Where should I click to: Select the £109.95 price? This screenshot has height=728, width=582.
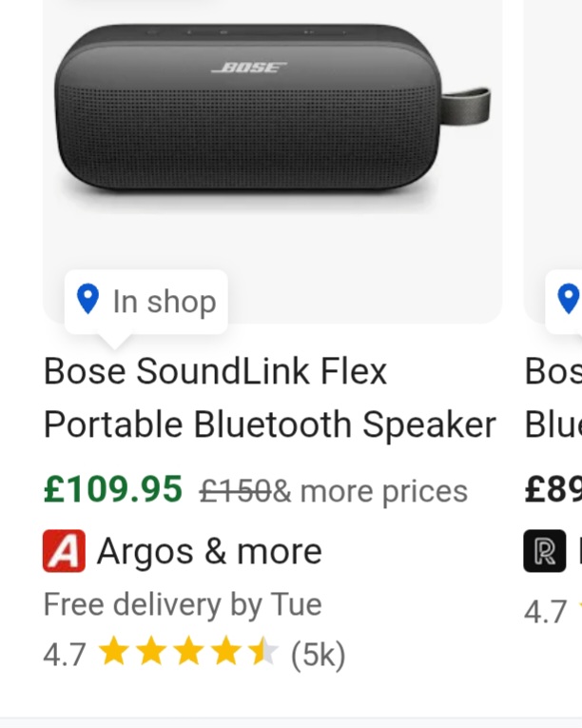(112, 490)
